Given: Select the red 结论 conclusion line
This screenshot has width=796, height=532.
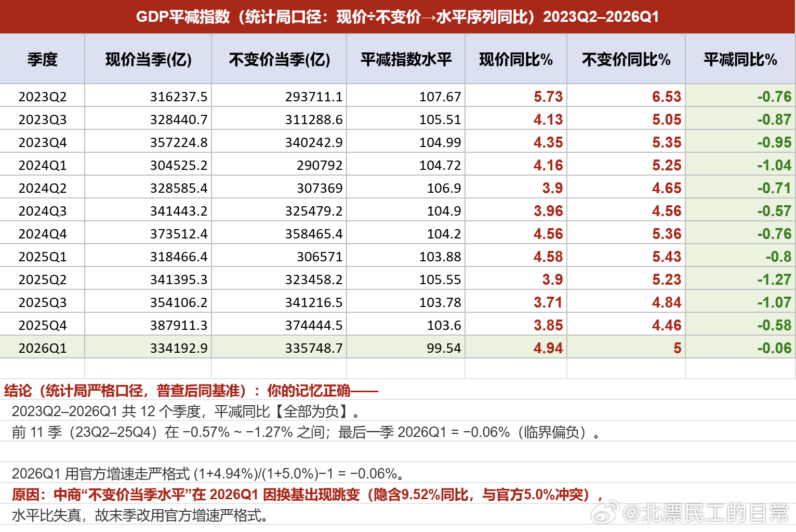Looking at the screenshot, I should pyautogui.click(x=191, y=391).
